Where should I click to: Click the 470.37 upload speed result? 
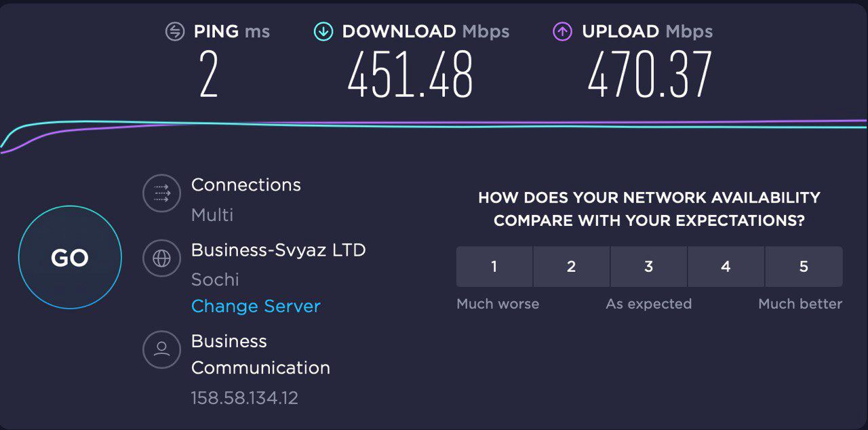(x=650, y=75)
